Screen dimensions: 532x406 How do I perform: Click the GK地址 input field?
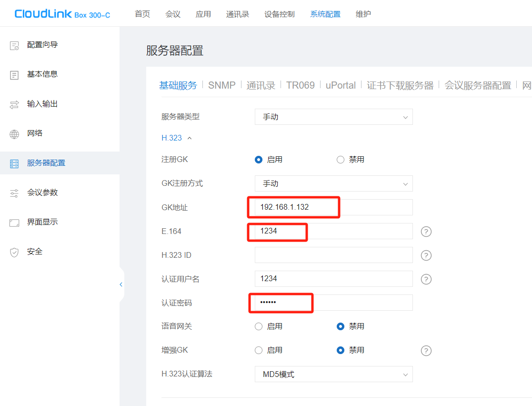click(333, 207)
